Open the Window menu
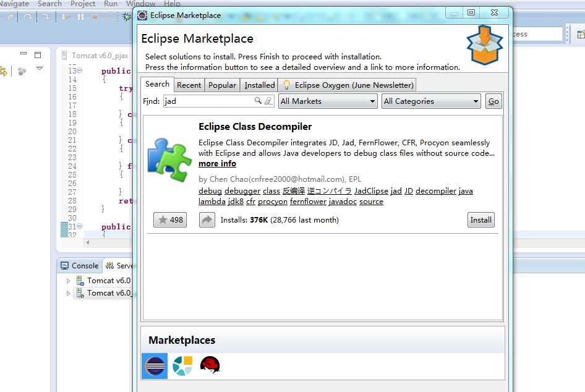The image size is (585, 392). 140,4
